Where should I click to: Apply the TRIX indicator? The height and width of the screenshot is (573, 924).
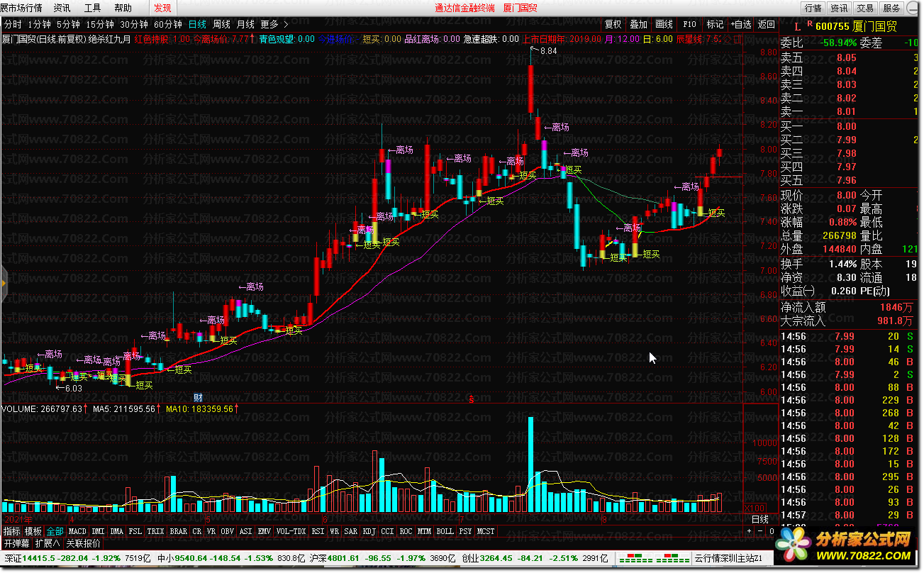pyautogui.click(x=155, y=530)
